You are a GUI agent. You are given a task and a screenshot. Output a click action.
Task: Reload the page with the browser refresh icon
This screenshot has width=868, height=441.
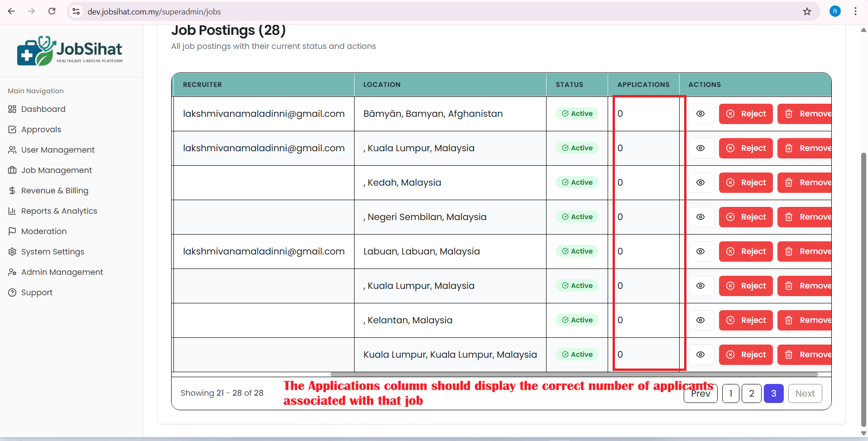(x=52, y=11)
